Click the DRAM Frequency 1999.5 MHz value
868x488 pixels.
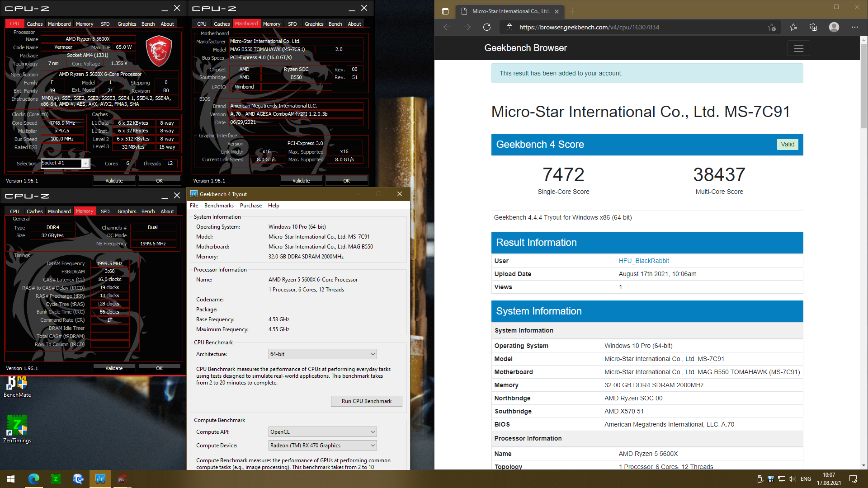coord(110,263)
